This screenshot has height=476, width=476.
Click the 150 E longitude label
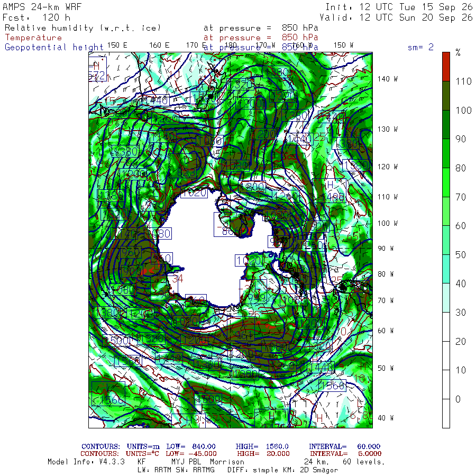117,45
